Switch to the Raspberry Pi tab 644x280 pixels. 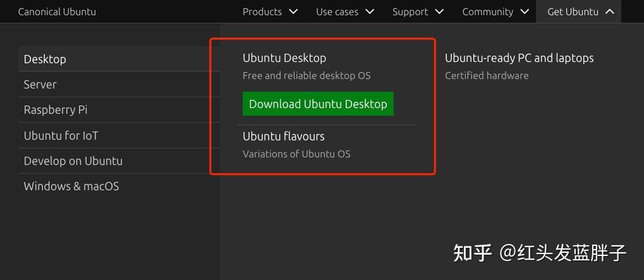(56, 110)
